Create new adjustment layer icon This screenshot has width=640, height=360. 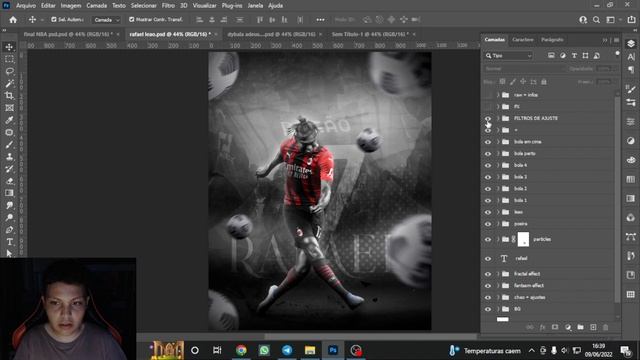pos(568,327)
